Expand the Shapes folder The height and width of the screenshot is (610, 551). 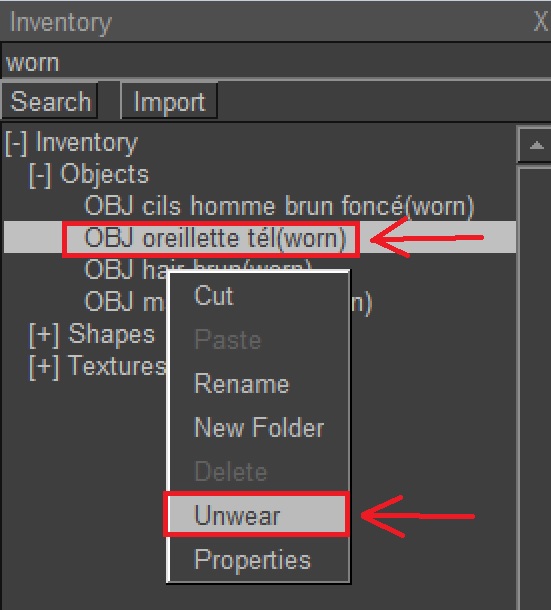click(44, 335)
